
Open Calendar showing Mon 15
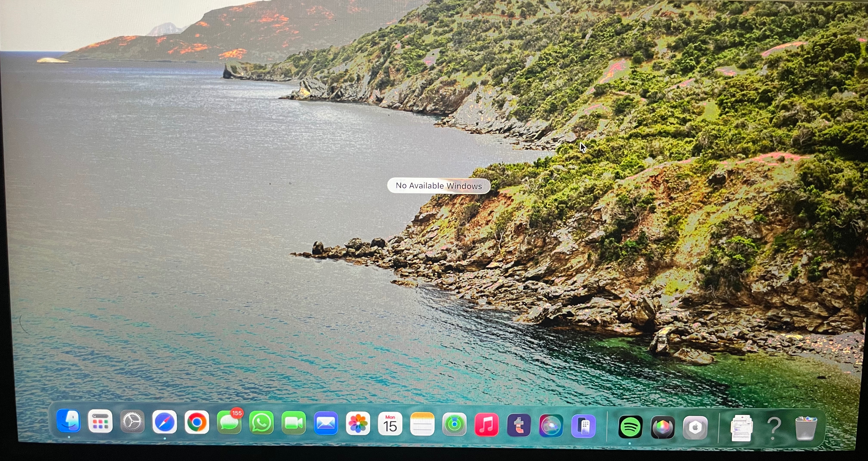pos(390,424)
